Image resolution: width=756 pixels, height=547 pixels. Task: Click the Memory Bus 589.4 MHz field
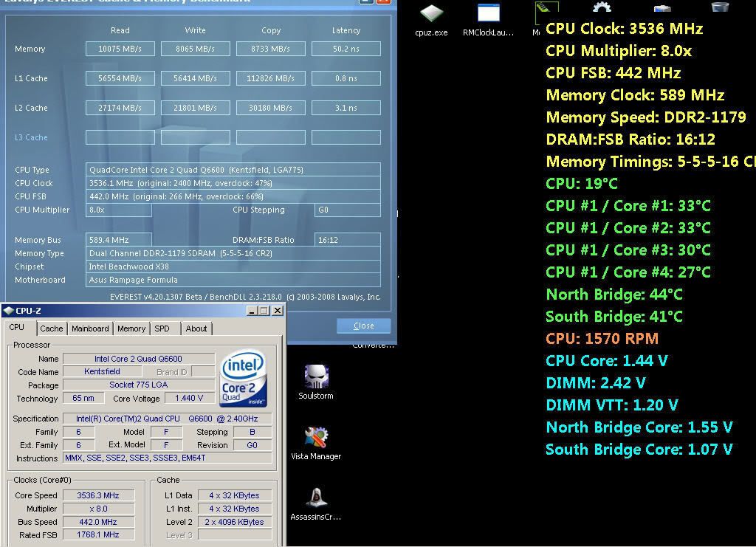[x=119, y=240]
